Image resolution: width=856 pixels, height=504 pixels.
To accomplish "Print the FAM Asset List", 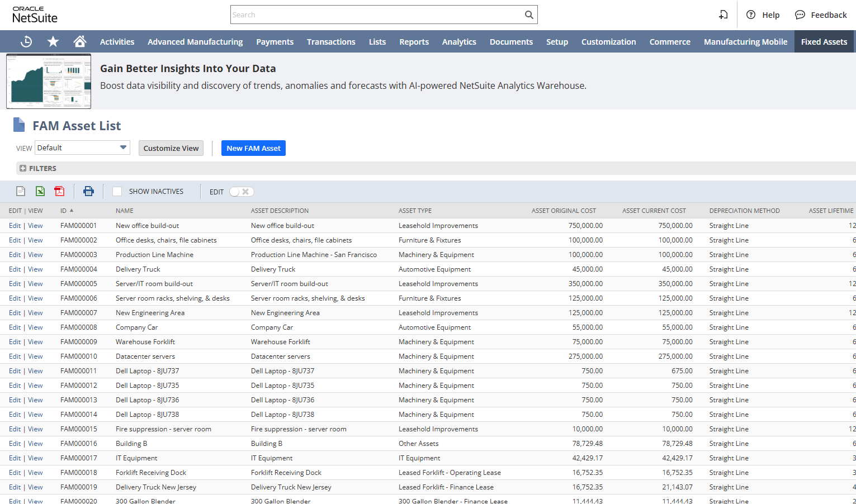I will pyautogui.click(x=88, y=191).
